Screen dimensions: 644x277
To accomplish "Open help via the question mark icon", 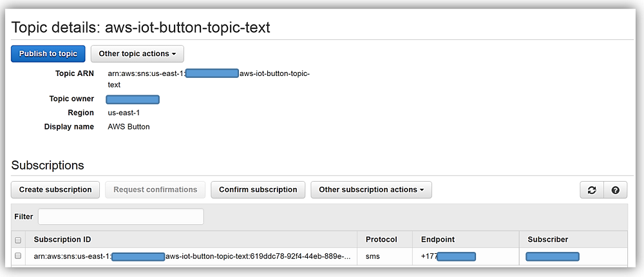I will [615, 190].
